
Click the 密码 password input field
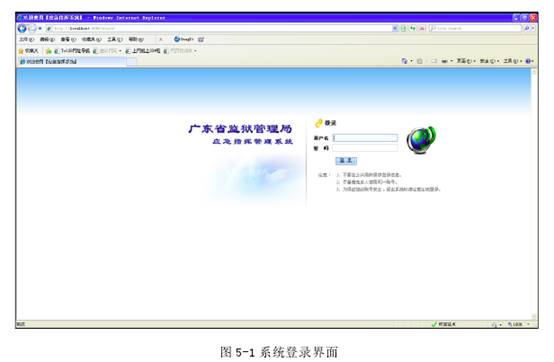(365, 148)
